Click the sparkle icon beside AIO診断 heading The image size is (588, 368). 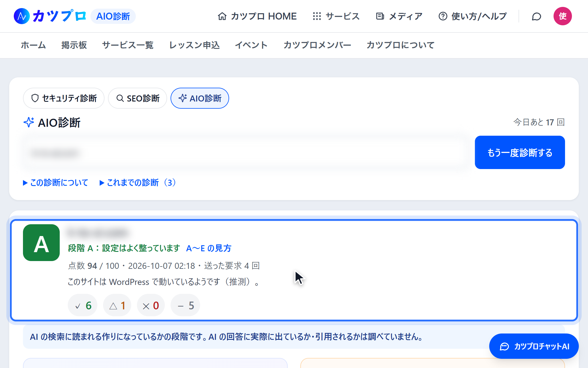(x=29, y=122)
